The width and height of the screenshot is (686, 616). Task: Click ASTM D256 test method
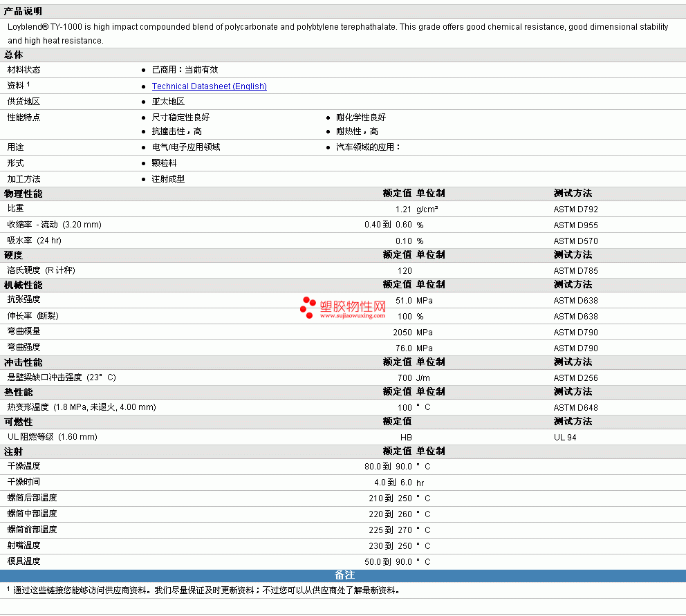pyautogui.click(x=575, y=378)
